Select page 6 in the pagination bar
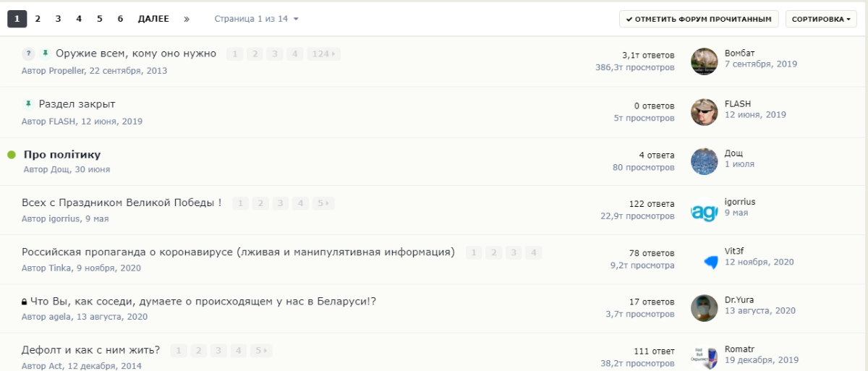The width and height of the screenshot is (868, 371). tap(121, 19)
